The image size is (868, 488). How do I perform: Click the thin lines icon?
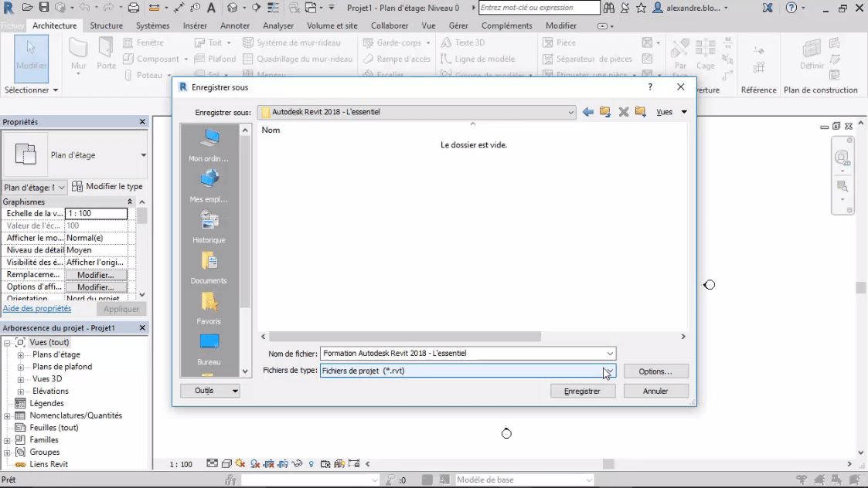273,8
